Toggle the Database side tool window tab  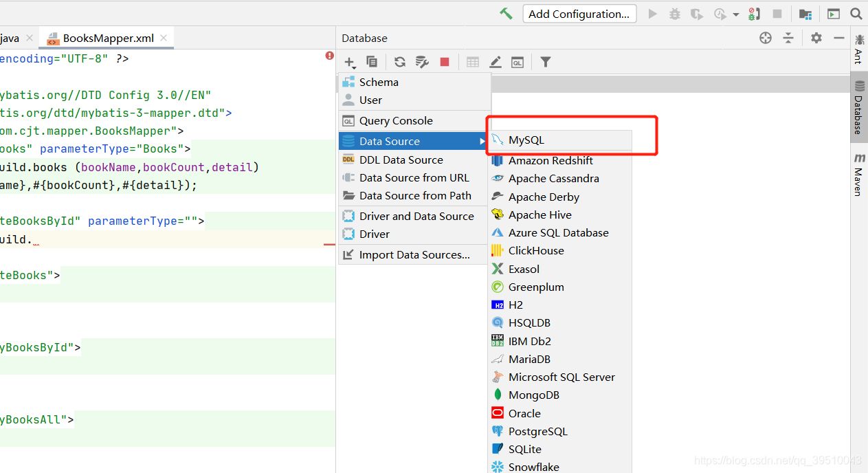click(x=859, y=107)
